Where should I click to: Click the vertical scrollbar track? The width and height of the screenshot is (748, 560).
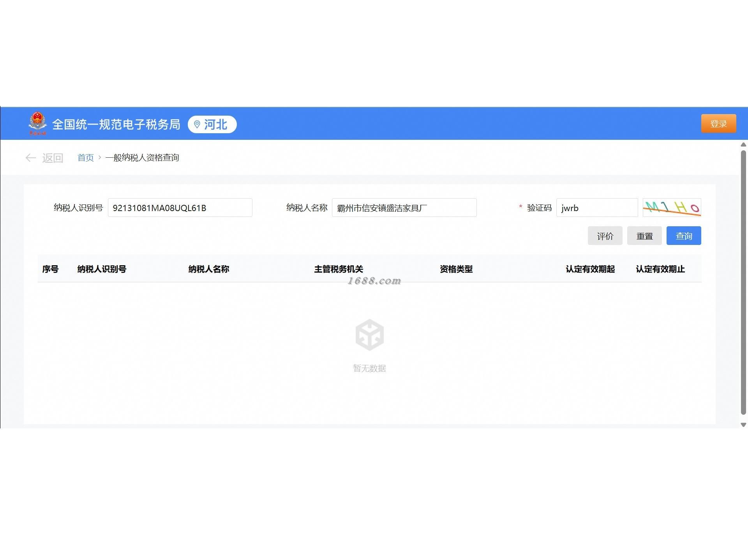coord(743,282)
